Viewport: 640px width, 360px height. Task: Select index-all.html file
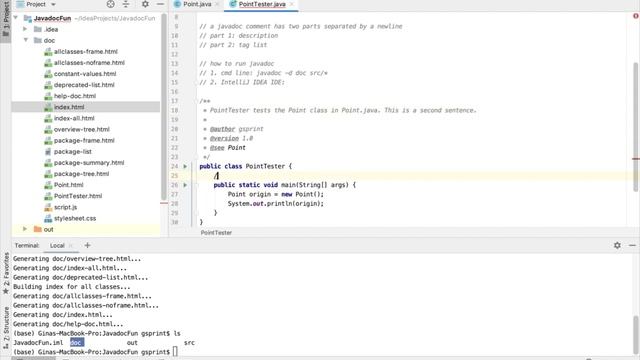tap(74, 118)
